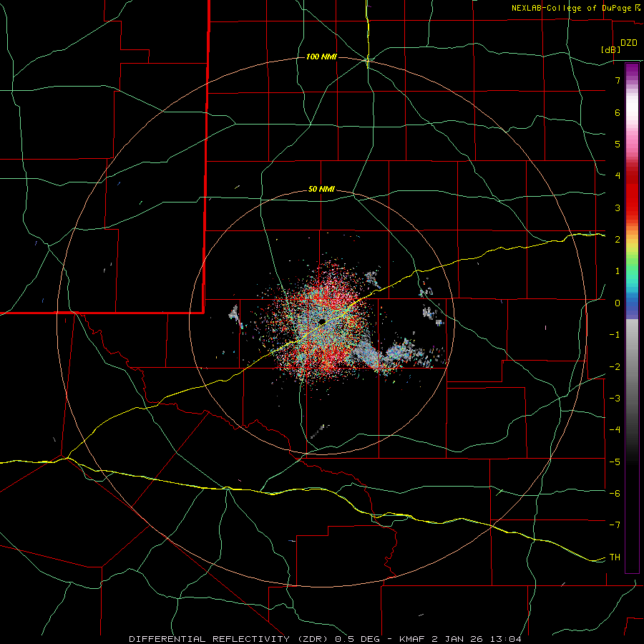Click the 50 NMI range ring label
The height and width of the screenshot is (644, 644).
(x=321, y=190)
